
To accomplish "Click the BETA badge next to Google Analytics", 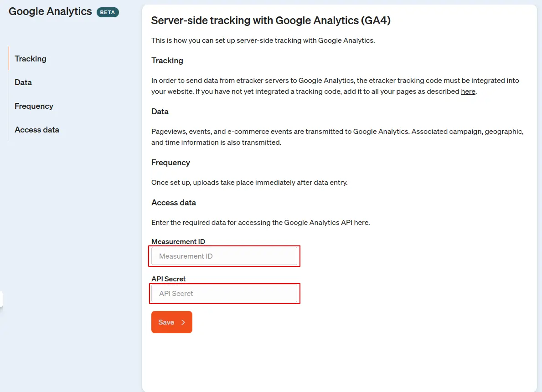I will click(x=108, y=12).
